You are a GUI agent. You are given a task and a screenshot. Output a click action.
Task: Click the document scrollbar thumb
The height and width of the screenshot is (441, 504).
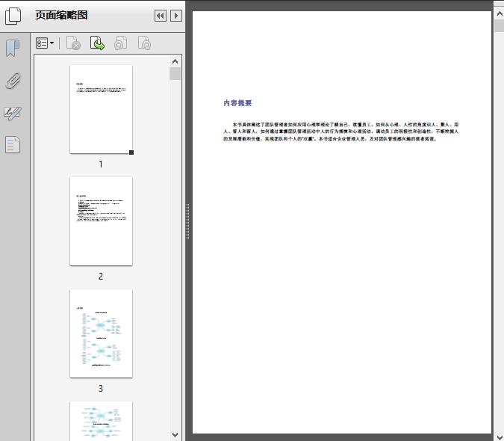pos(500,25)
